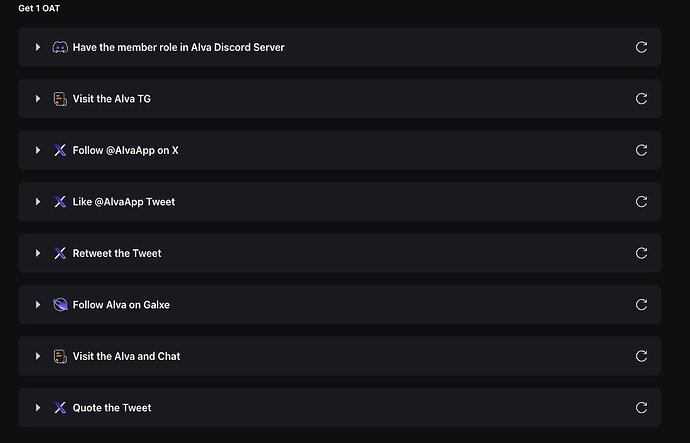Open the Like @AlvaApp Tweet task label
Image resolution: width=690 pixels, height=443 pixels.
click(x=124, y=202)
